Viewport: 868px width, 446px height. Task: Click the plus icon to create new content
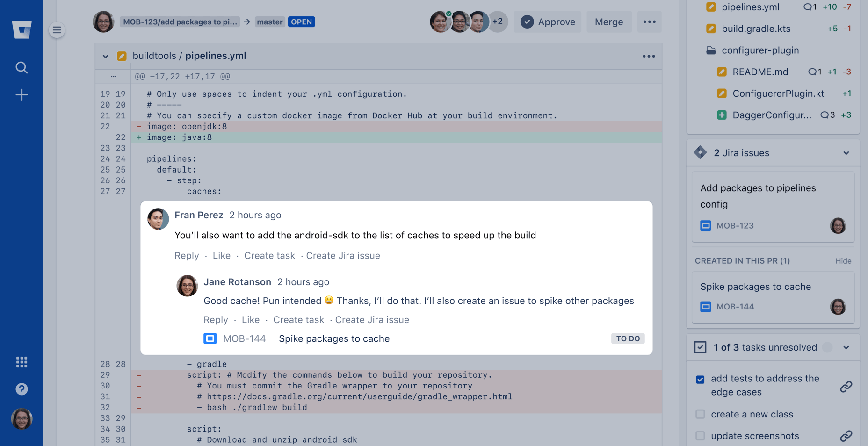pos(22,94)
